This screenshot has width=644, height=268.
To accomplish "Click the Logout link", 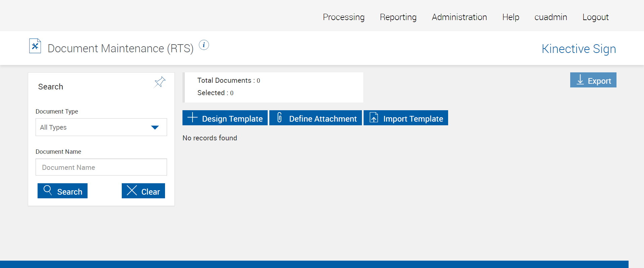I will (595, 17).
